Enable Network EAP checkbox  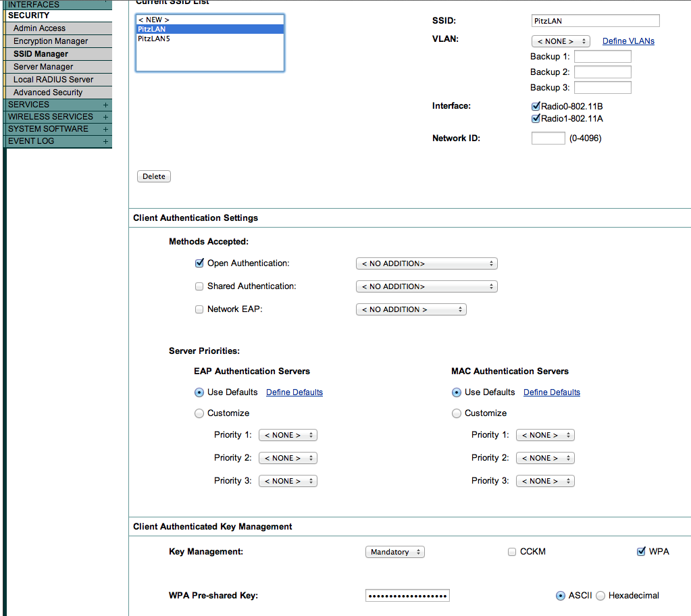click(199, 309)
